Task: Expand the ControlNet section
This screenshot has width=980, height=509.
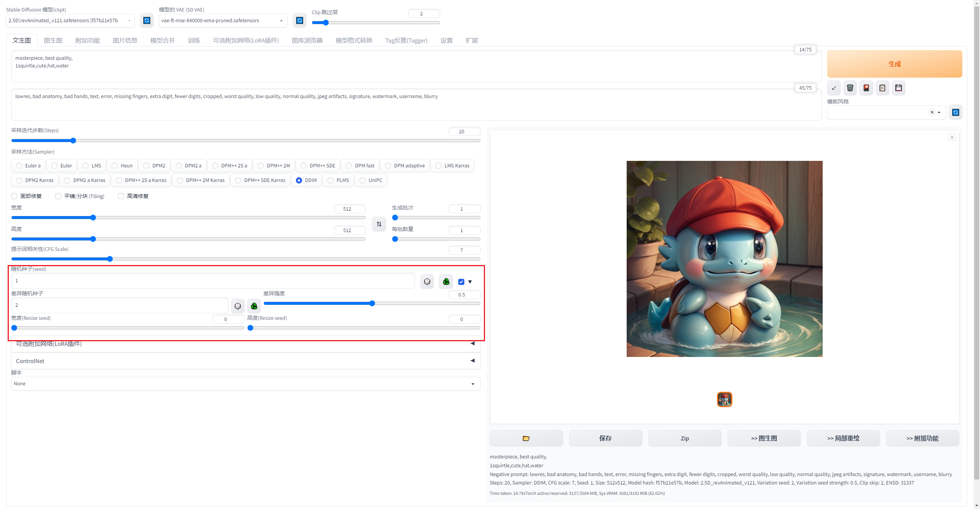Action: click(245, 361)
